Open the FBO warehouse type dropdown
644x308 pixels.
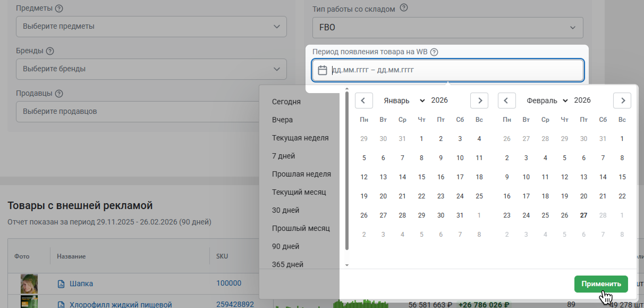(x=448, y=28)
